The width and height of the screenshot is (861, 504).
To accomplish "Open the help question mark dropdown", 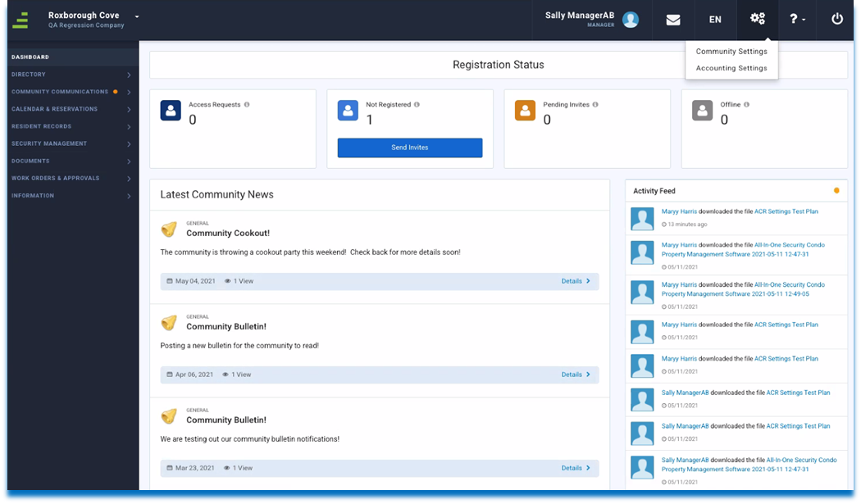I will point(797,20).
